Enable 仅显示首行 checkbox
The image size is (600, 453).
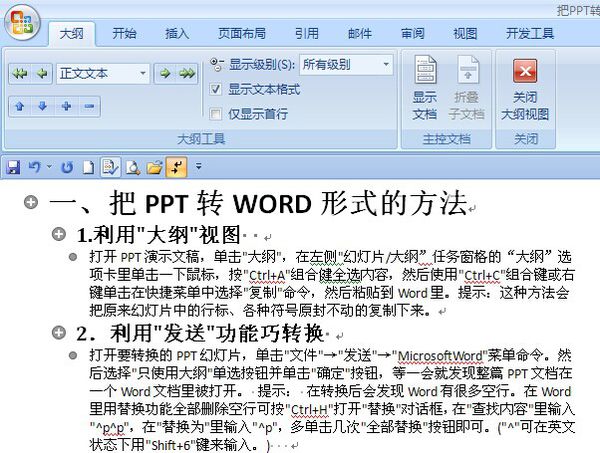coord(215,114)
